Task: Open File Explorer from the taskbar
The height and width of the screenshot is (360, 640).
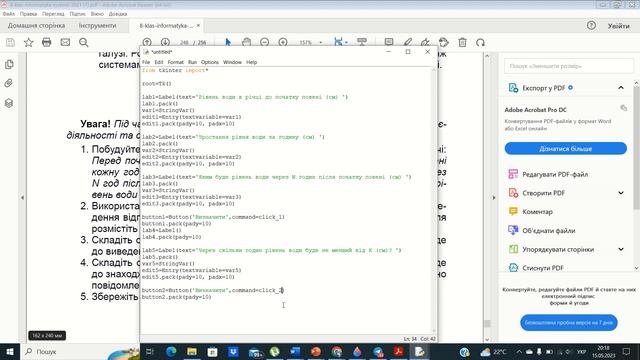Action: 192,351
